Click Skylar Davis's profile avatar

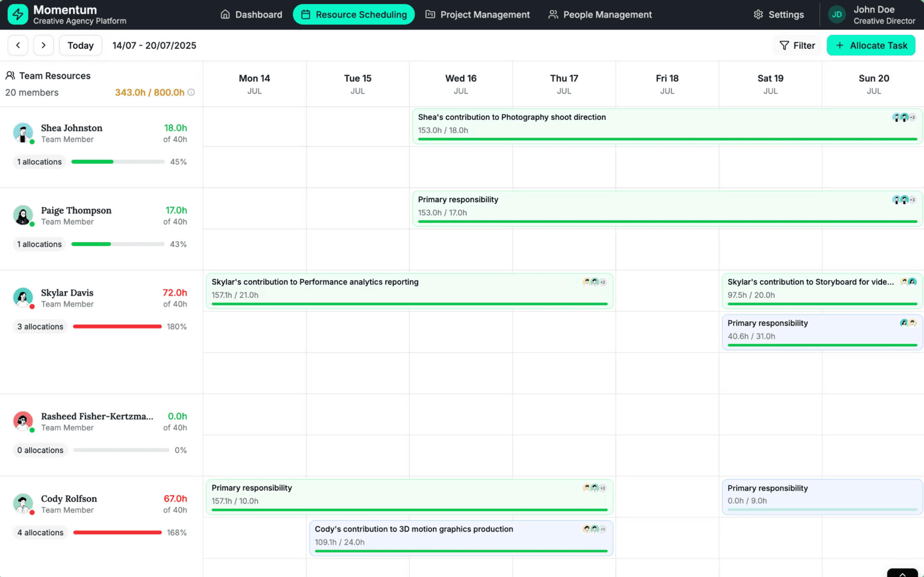click(23, 297)
